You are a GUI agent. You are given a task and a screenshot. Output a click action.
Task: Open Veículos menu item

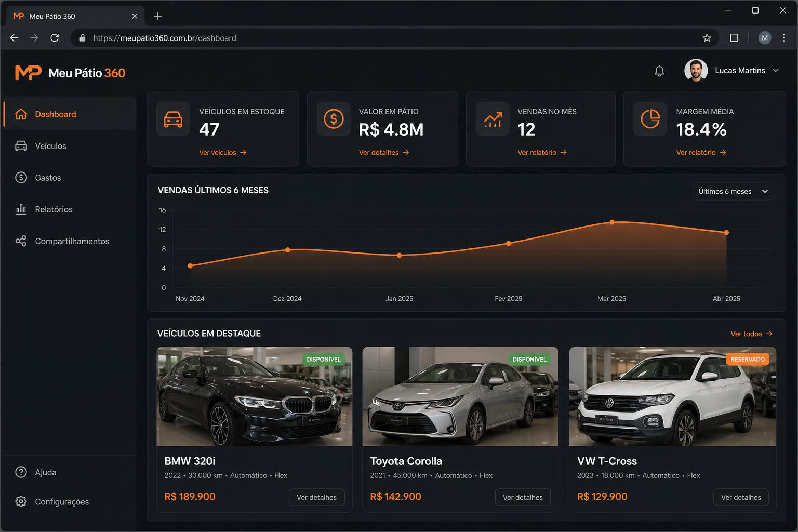coord(69,146)
